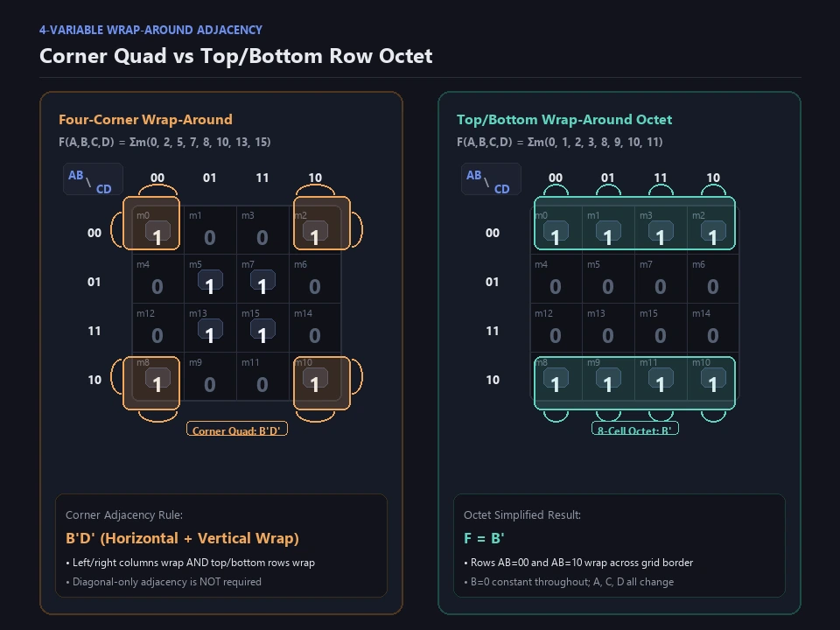Click cell m5 in the Four-Corner map
Image resolution: width=840 pixels, height=630 pixels.
(210, 279)
